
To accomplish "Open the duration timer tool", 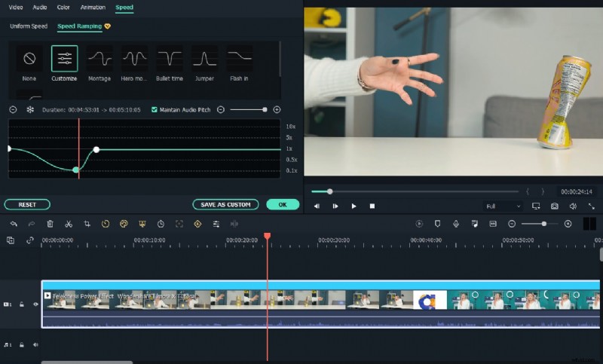I will 161,224.
